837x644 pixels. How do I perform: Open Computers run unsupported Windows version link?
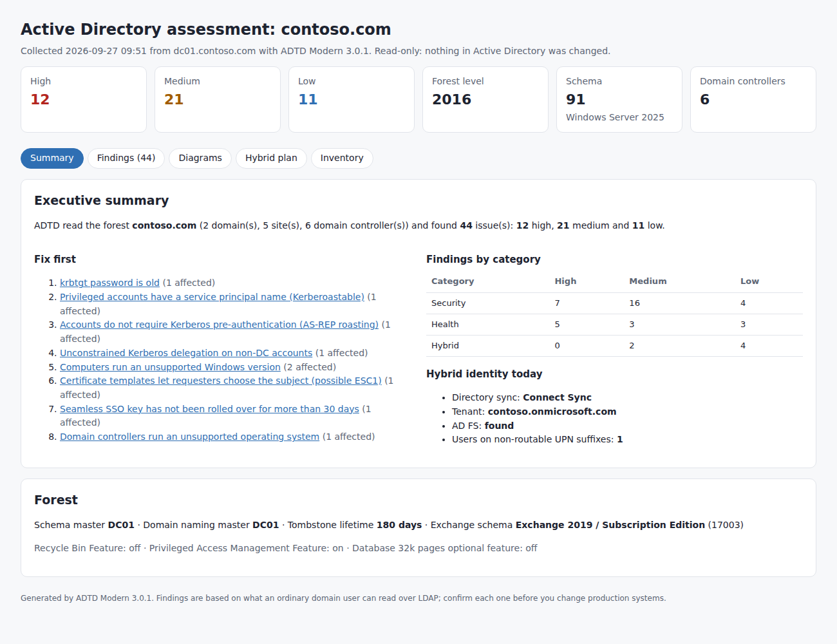170,367
